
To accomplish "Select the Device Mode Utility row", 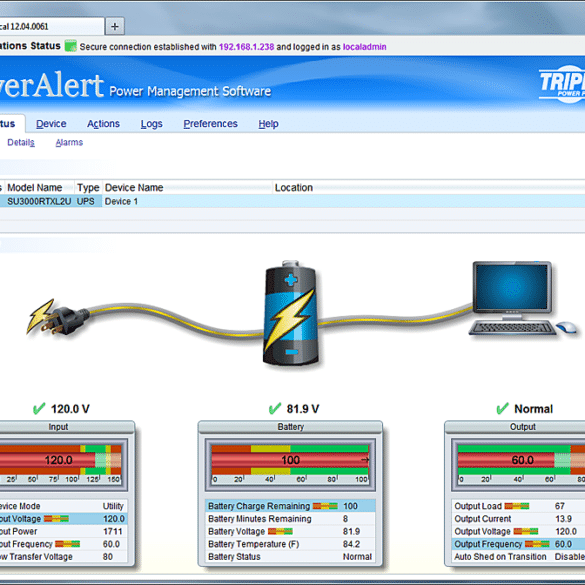I will coord(63,506).
